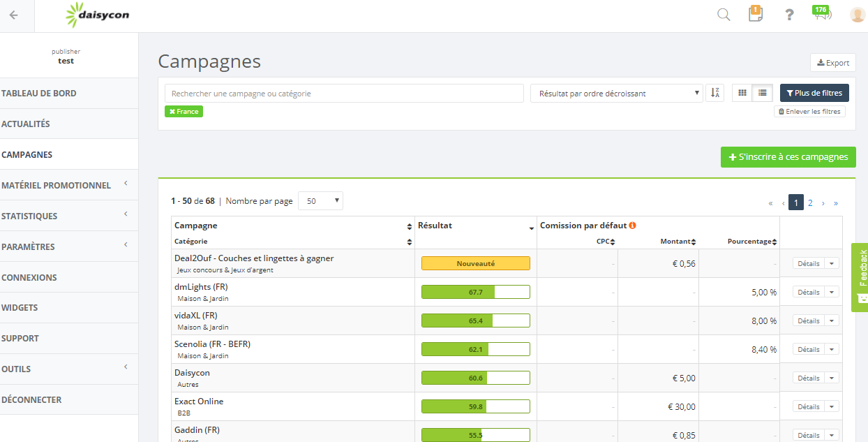The width and height of the screenshot is (868, 442).
Task: Open Connexions menu item
Action: [x=69, y=277]
